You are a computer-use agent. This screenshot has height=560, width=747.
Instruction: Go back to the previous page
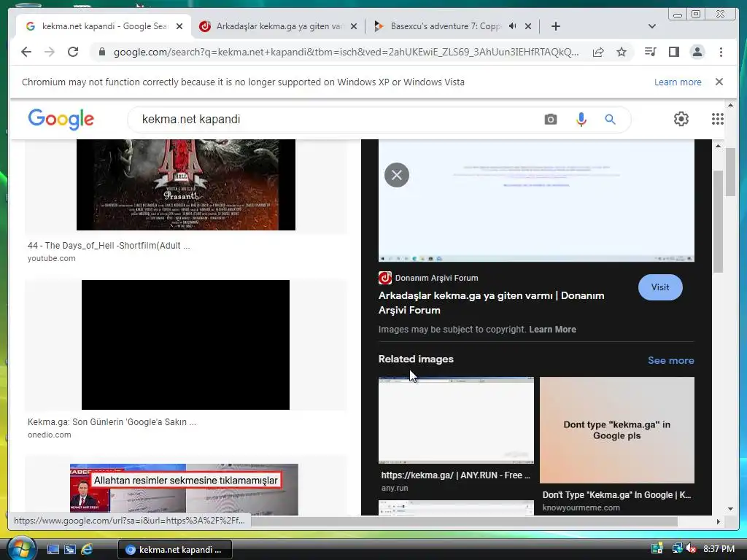tap(26, 52)
